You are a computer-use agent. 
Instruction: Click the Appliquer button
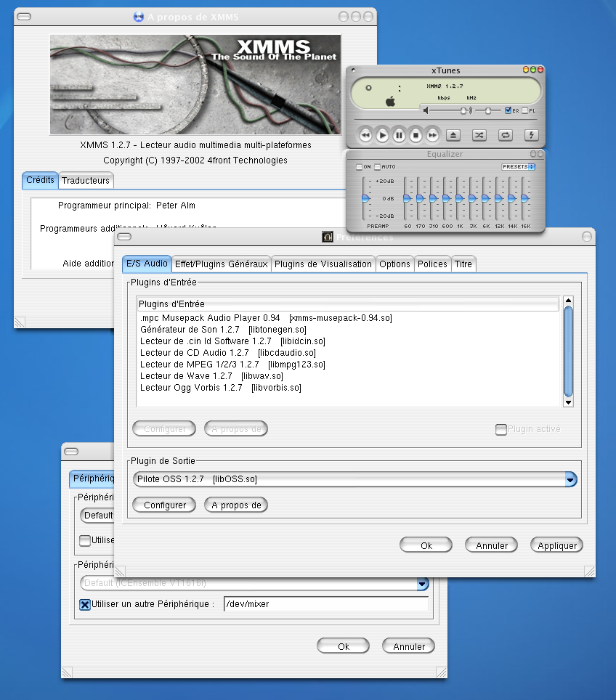tap(556, 545)
